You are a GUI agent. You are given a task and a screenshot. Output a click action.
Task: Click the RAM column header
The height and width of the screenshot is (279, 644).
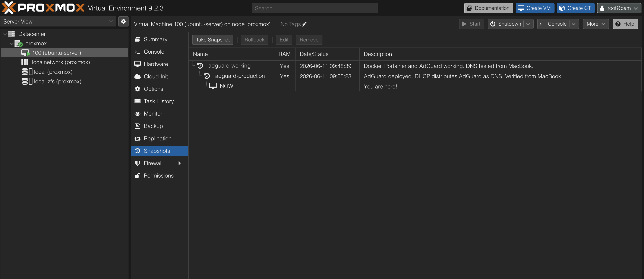click(284, 54)
